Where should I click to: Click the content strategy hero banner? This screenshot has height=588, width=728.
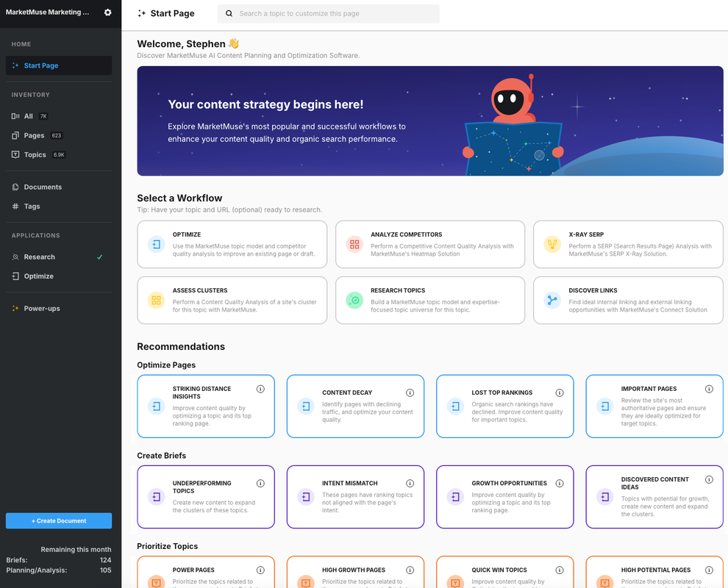pos(430,121)
